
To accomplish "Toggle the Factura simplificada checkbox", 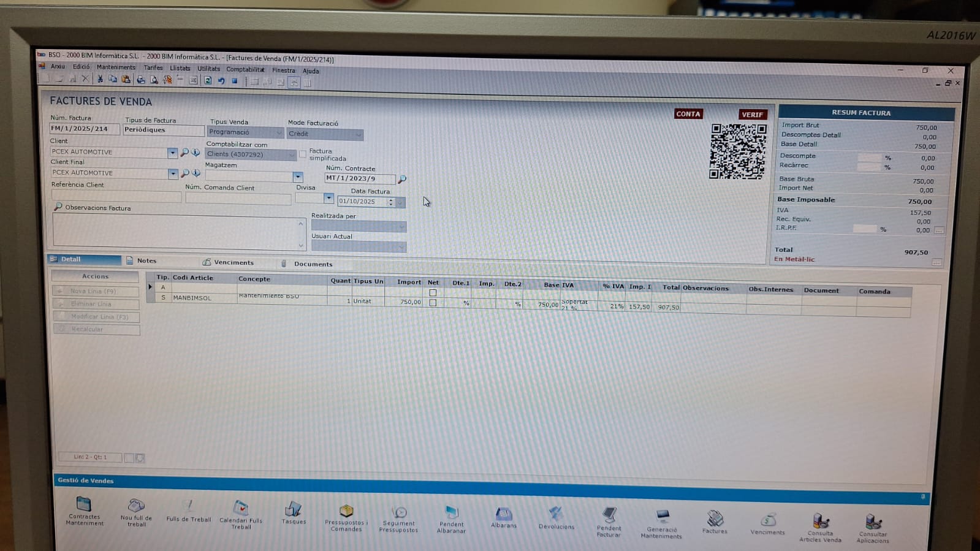I will [x=303, y=154].
